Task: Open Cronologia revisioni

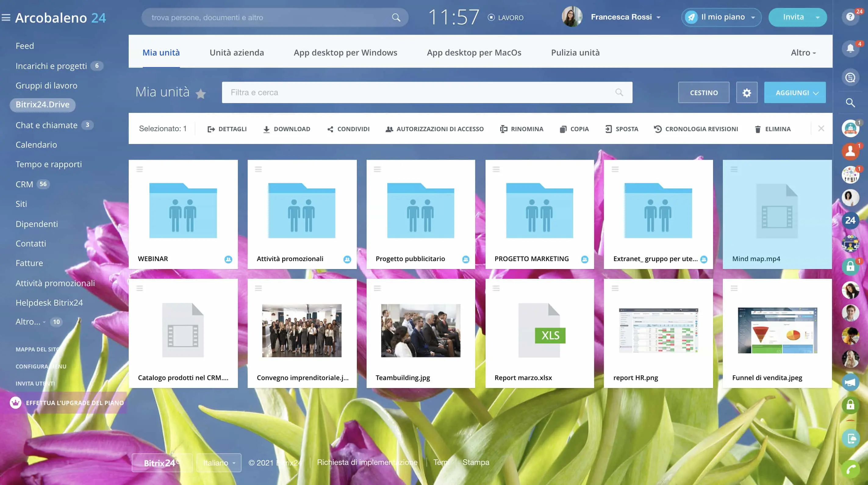Action: 696,129
